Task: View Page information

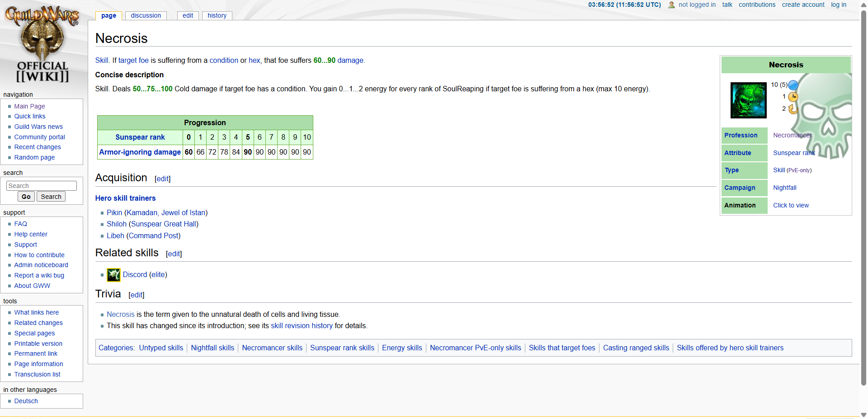Action: [38, 364]
